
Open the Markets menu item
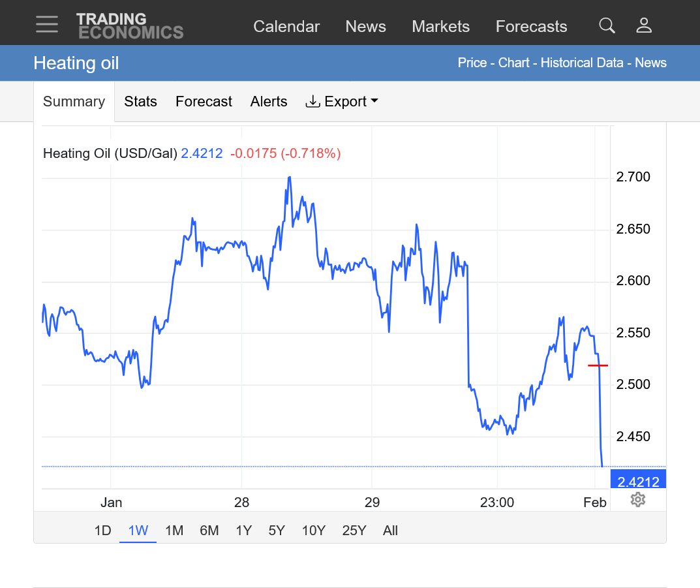coord(440,27)
